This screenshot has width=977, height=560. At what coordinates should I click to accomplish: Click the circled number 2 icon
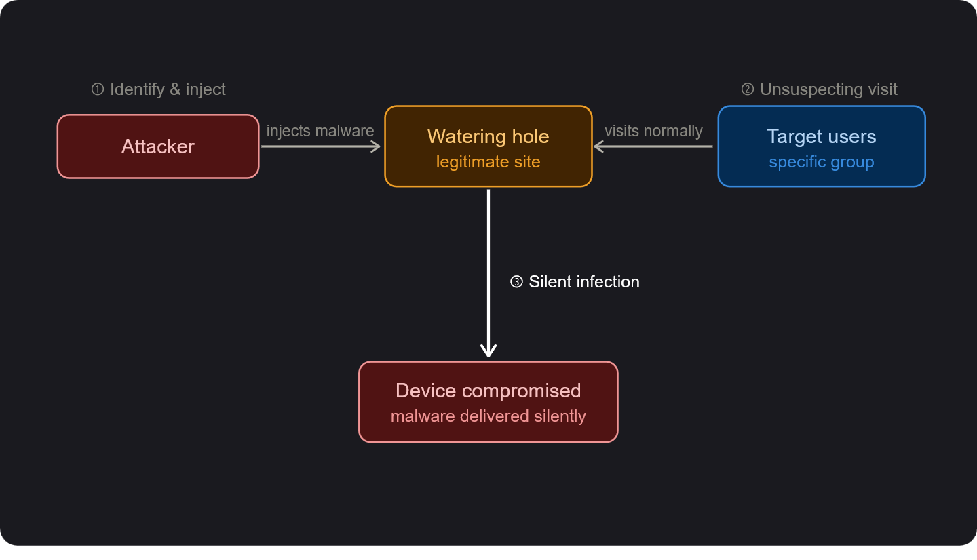coord(748,89)
